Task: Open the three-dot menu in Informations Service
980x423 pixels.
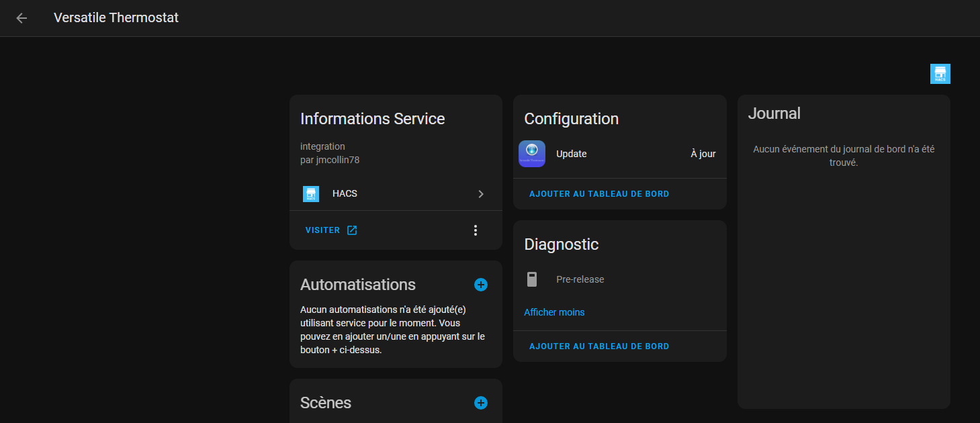Action: [476, 230]
